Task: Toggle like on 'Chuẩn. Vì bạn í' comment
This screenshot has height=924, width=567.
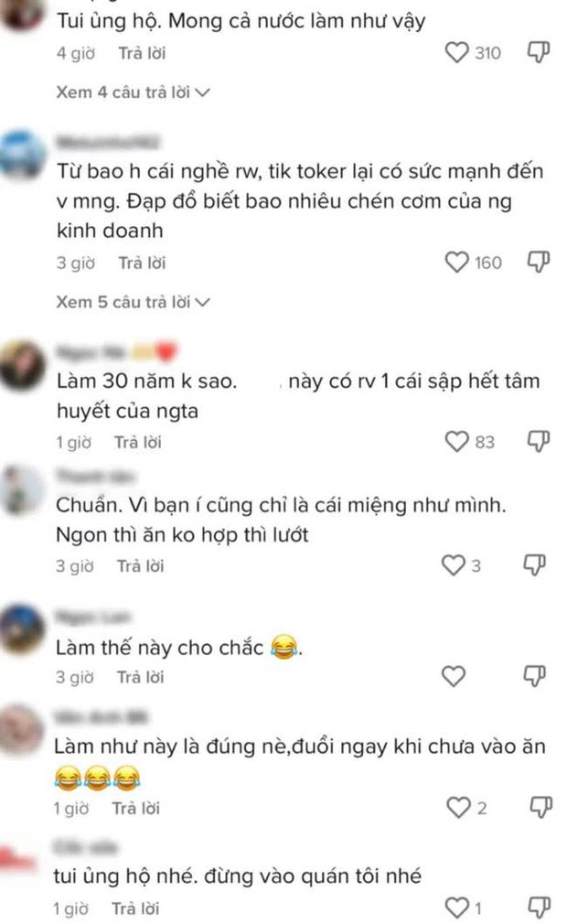Action: pyautogui.click(x=454, y=565)
